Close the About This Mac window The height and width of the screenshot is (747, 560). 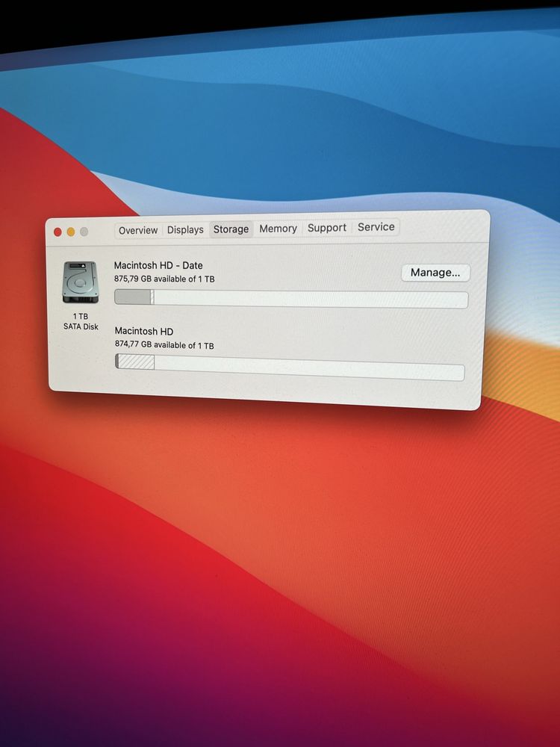pyautogui.click(x=57, y=232)
